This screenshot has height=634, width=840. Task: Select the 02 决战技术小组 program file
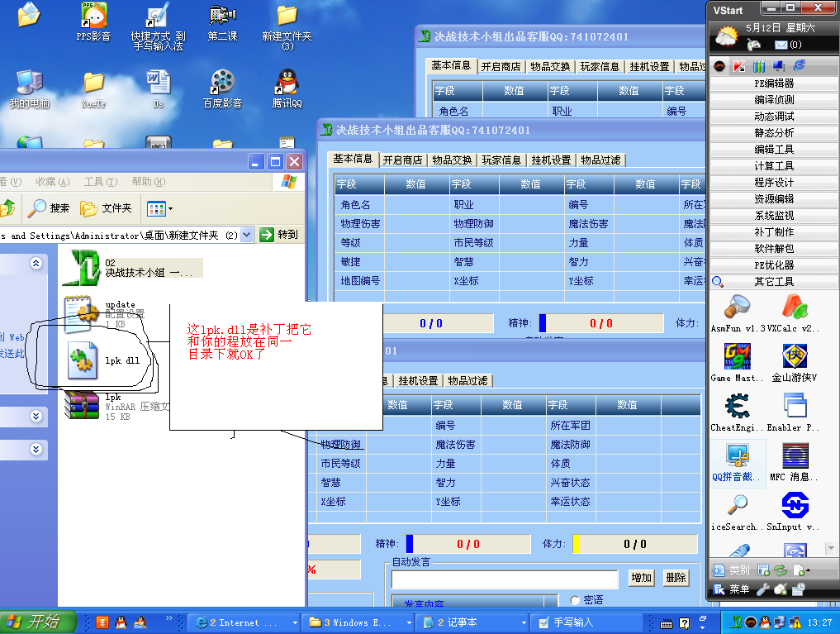[x=132, y=268]
